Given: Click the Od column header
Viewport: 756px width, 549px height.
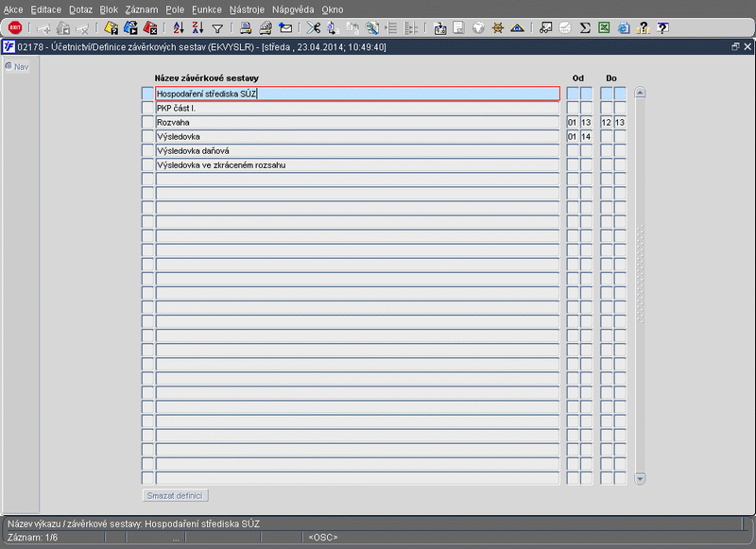Looking at the screenshot, I should click(578, 78).
